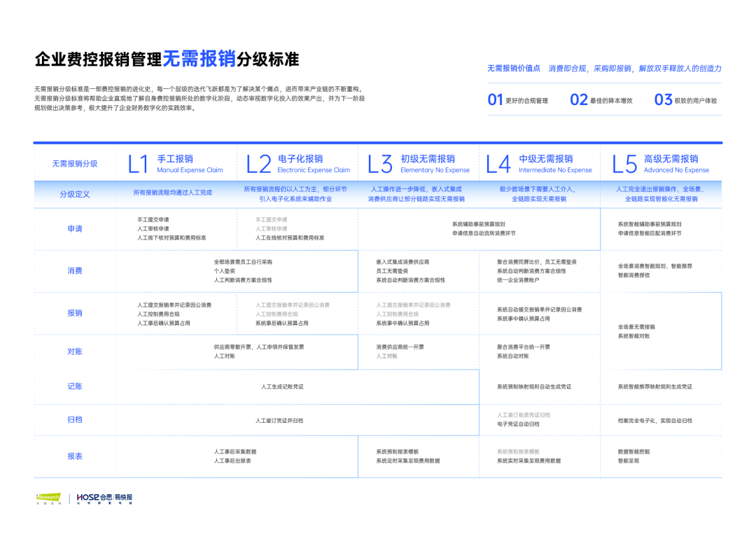Image resolution: width=756 pixels, height=537 pixels.
Task: Collapse the 报销 row
Action: point(73,313)
